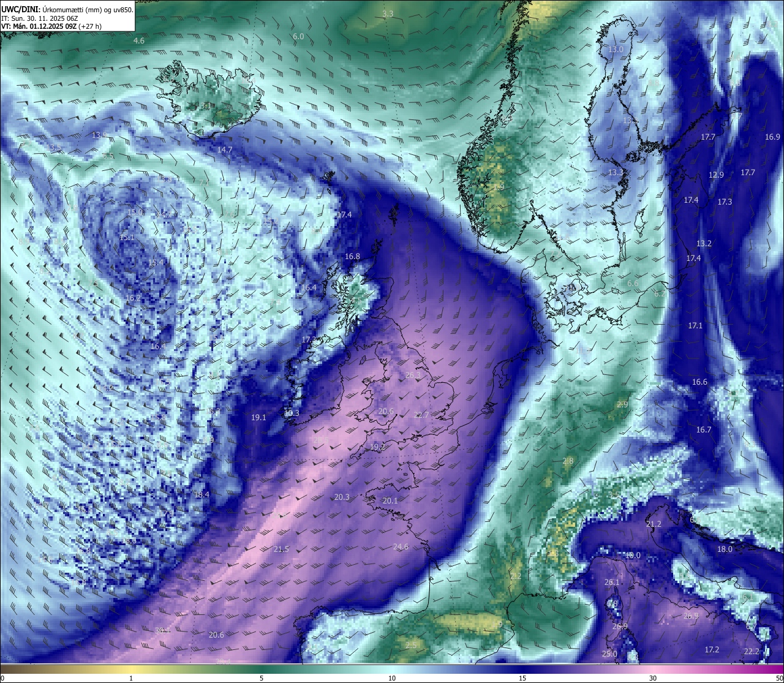Click the 21.5 value label on the map
Viewport: 784px width, 683px height.
click(281, 549)
